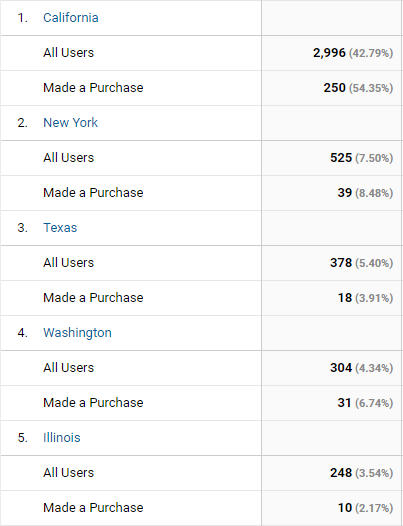Click row number 5 beside Illinois
The width and height of the screenshot is (403, 526).
tap(22, 438)
